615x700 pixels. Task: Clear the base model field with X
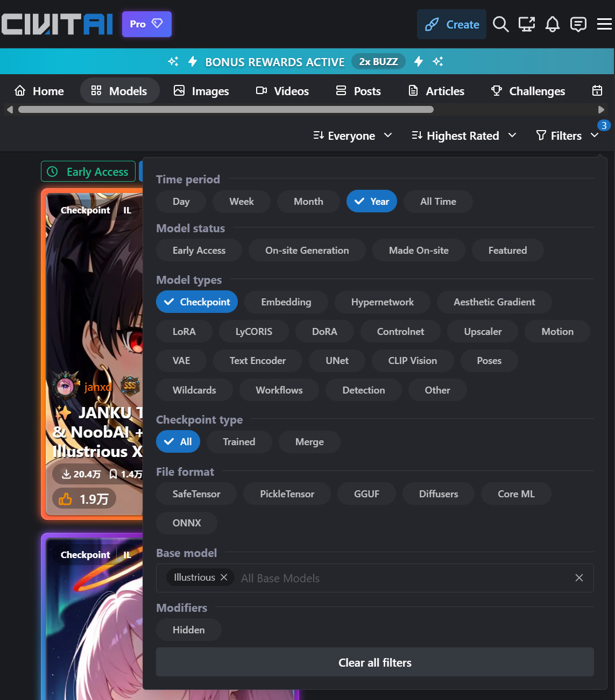click(x=579, y=578)
